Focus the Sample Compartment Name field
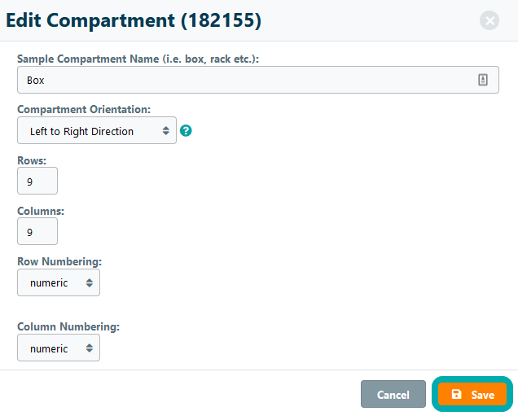 [x=244, y=80]
